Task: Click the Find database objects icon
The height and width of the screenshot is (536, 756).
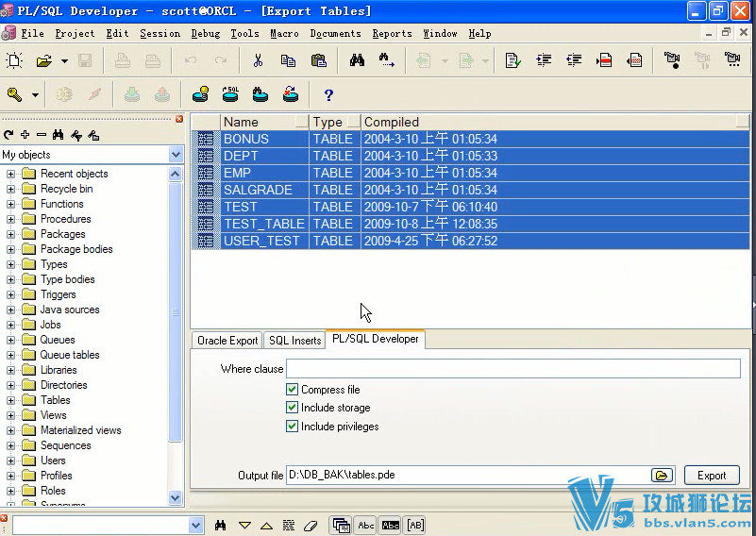Action: (x=260, y=94)
